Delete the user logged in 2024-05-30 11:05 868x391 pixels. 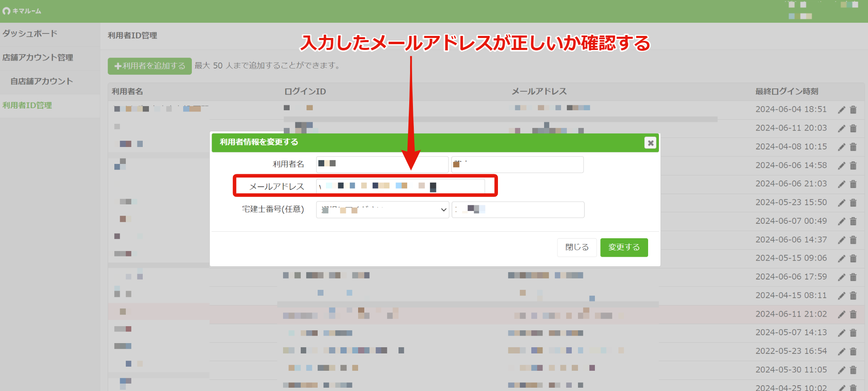pyautogui.click(x=853, y=370)
